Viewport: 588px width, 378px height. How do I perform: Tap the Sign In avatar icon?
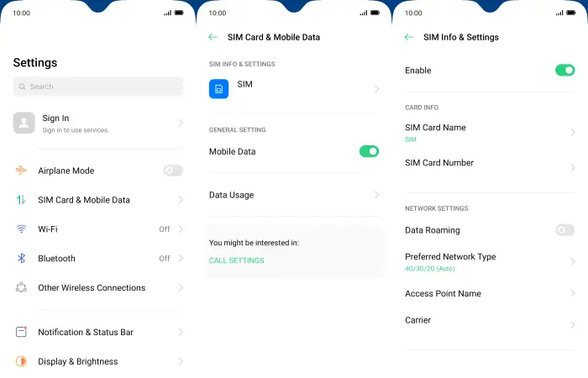24,123
